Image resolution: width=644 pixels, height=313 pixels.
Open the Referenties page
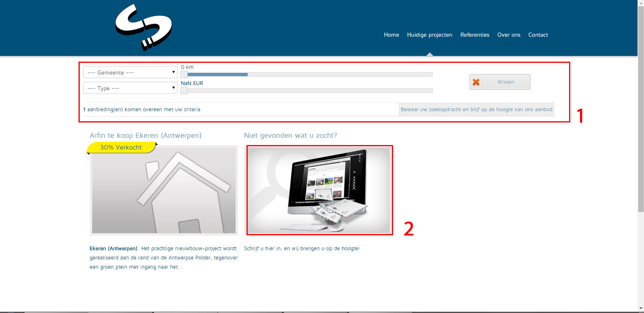pyautogui.click(x=474, y=35)
